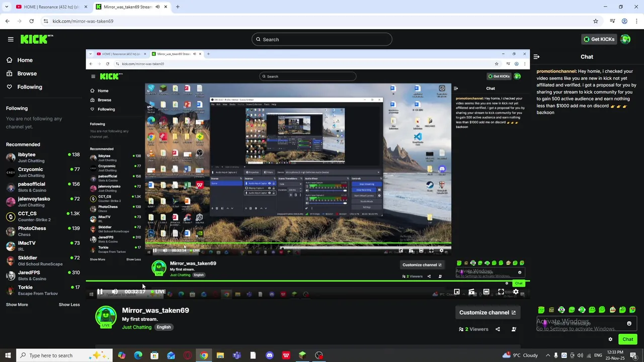Open Discord from taskbar
The image size is (644, 362).
tap(269, 355)
